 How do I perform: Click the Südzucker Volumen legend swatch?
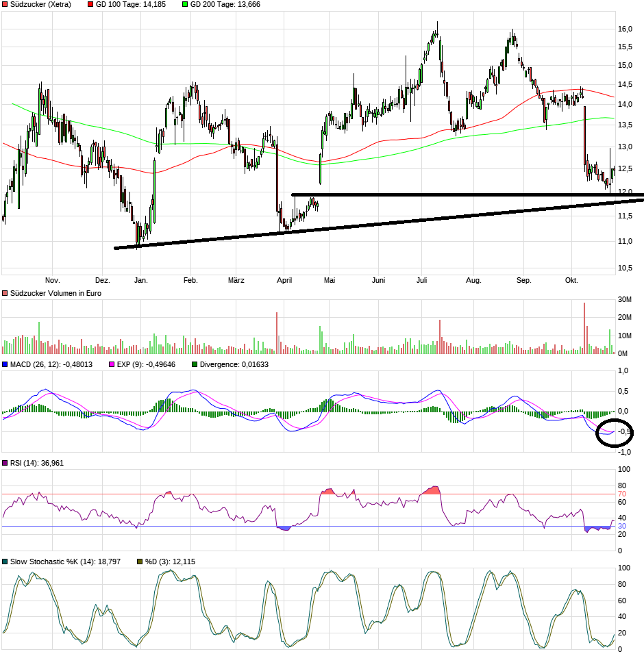(5, 293)
